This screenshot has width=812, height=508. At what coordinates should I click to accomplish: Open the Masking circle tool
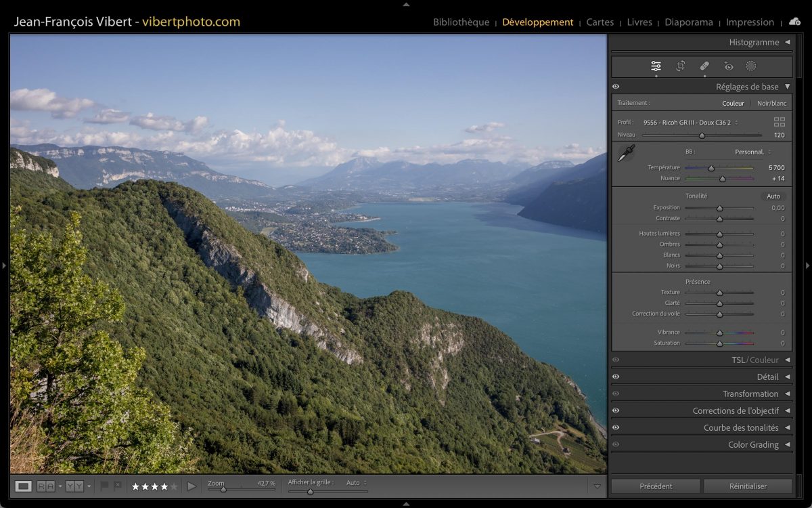[x=750, y=66]
